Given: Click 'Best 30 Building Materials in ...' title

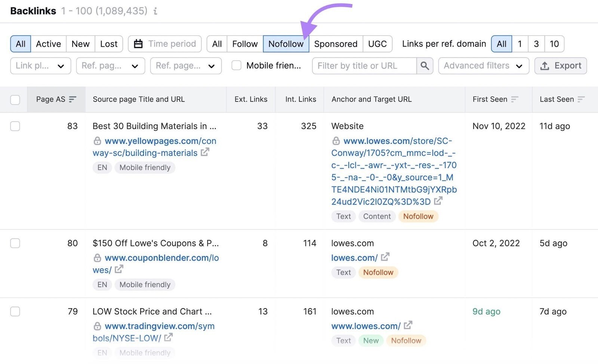Looking at the screenshot, I should point(154,126).
